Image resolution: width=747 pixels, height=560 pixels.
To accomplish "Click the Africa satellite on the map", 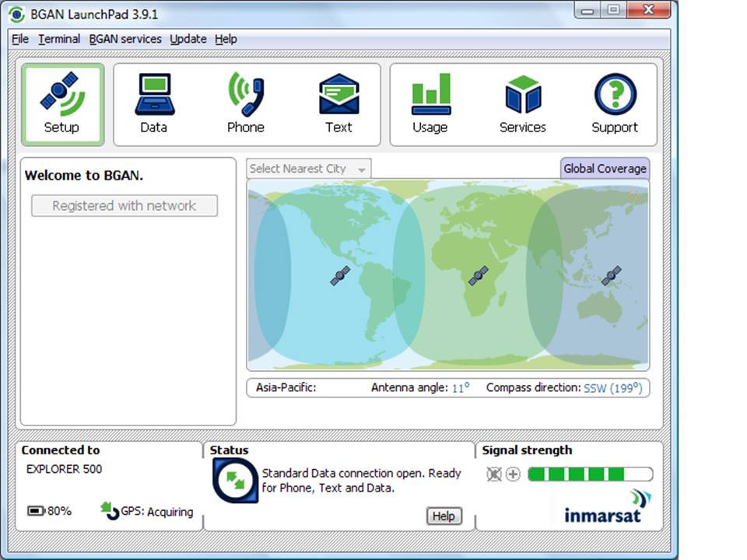I will 479,275.
